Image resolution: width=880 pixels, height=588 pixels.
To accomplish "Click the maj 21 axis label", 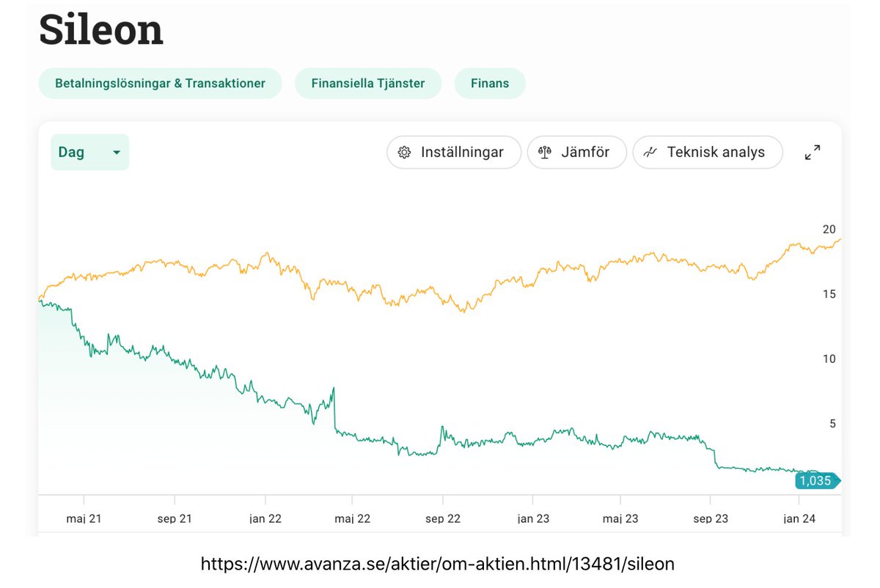I will coord(84,518).
